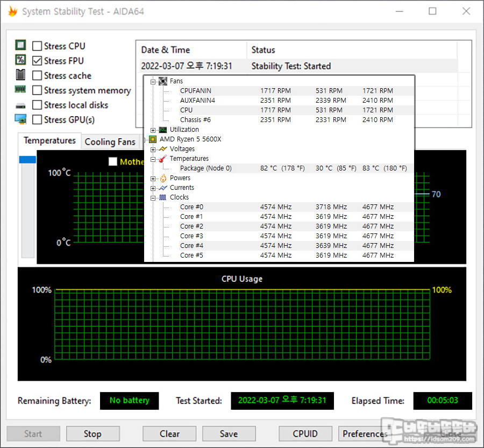Open the CPUID panel button
The height and width of the screenshot is (448, 484).
(305, 434)
